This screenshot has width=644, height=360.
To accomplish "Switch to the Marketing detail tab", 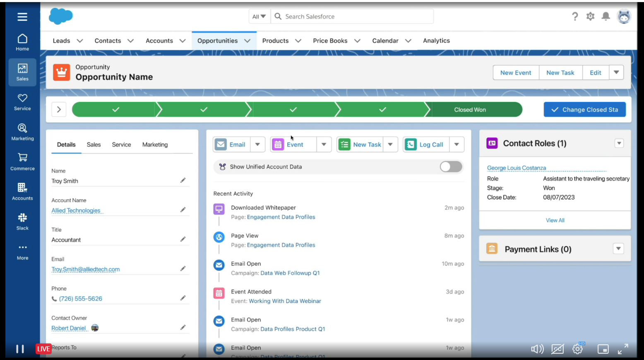I will coord(155,145).
